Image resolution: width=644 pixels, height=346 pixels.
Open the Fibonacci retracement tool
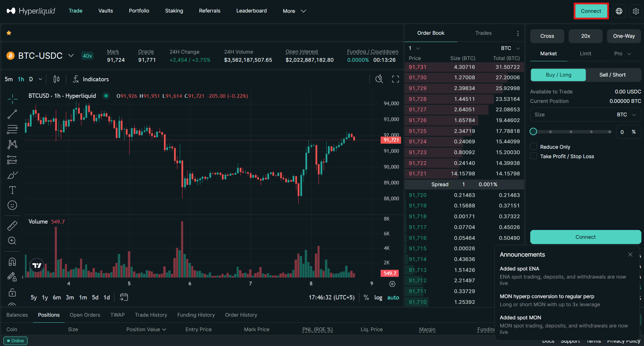tap(12, 129)
